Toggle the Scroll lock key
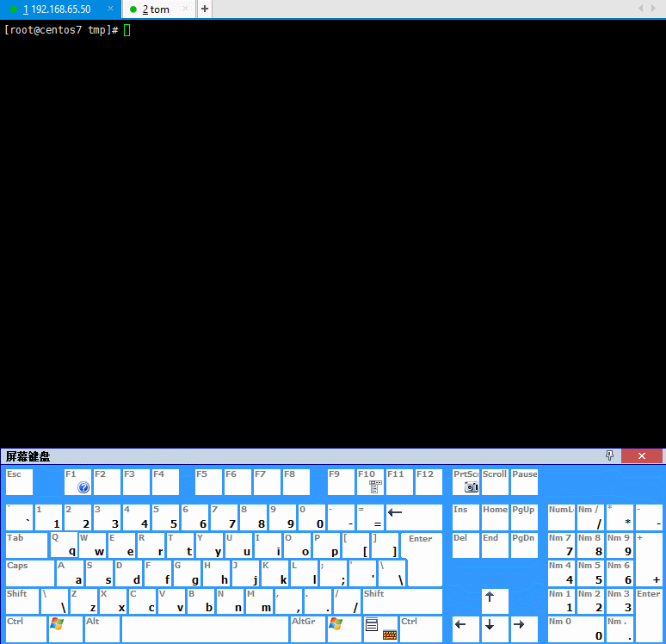This screenshot has width=666, height=644. click(x=495, y=482)
